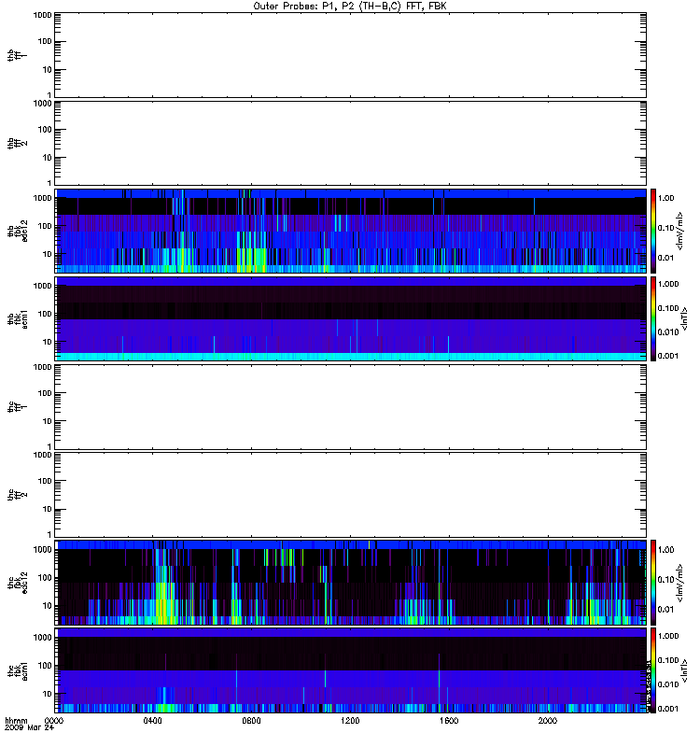This screenshot has height=747, width=700.
Task: Click the thc fbk edc12 color bar
Action: pyautogui.click(x=653, y=583)
